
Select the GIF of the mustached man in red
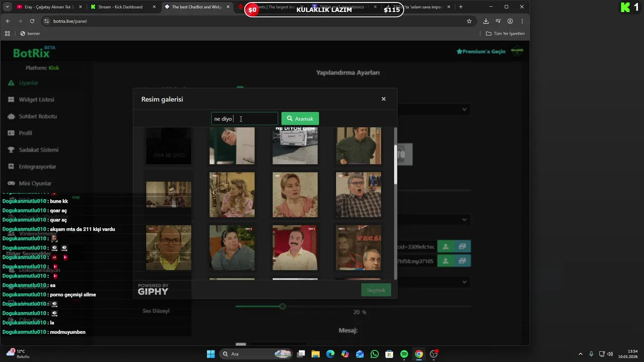pyautogui.click(x=295, y=247)
